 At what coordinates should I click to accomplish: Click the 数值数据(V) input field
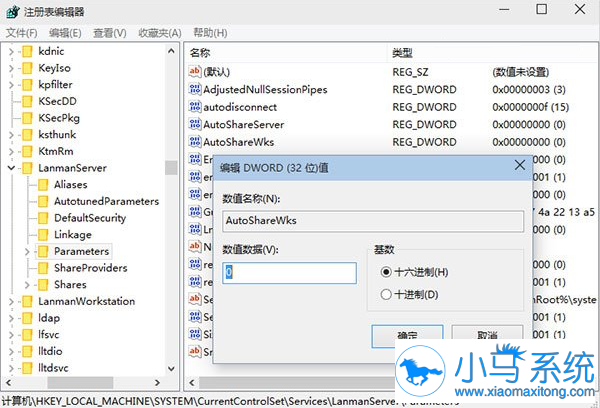289,273
